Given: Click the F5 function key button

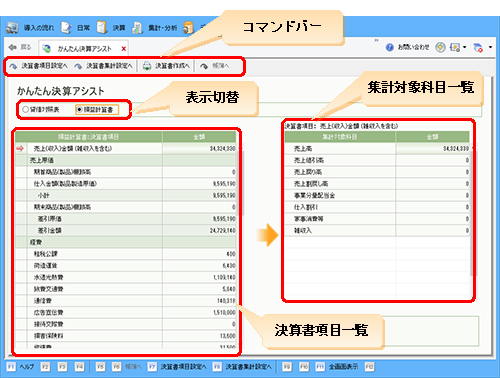Looking at the screenshot, I should (100, 367).
